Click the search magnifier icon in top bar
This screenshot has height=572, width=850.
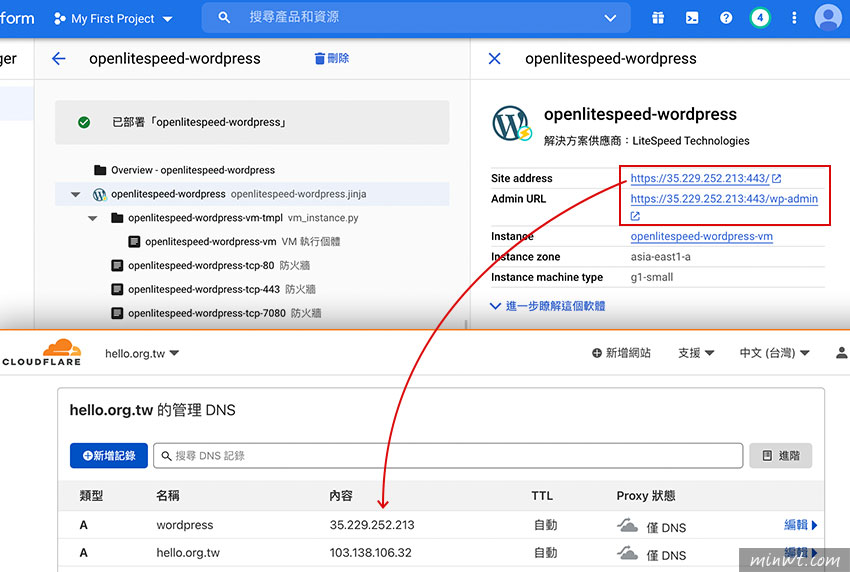pyautogui.click(x=224, y=17)
